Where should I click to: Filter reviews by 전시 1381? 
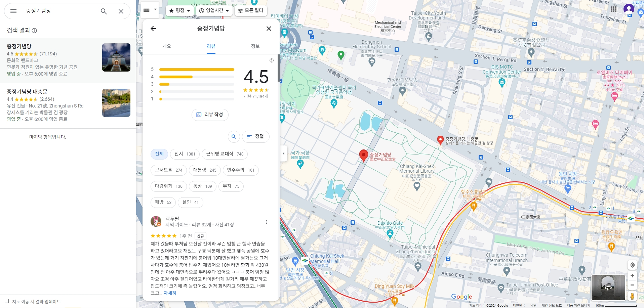pos(185,154)
